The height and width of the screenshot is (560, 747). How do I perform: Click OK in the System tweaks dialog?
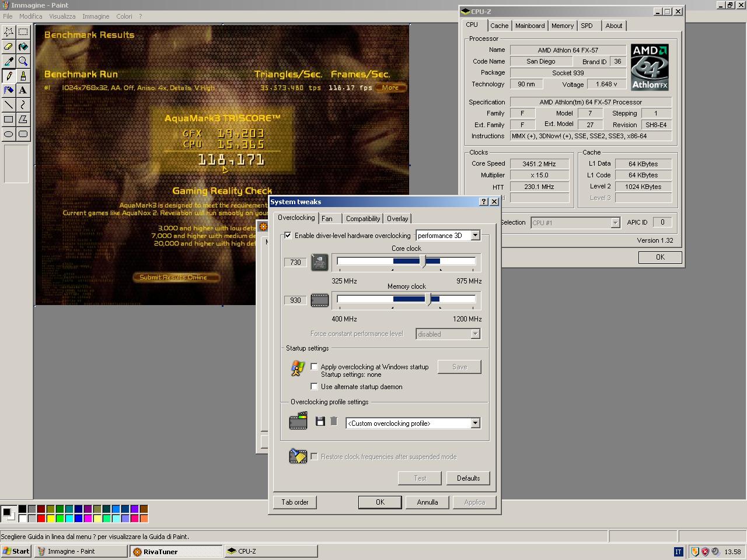click(380, 502)
